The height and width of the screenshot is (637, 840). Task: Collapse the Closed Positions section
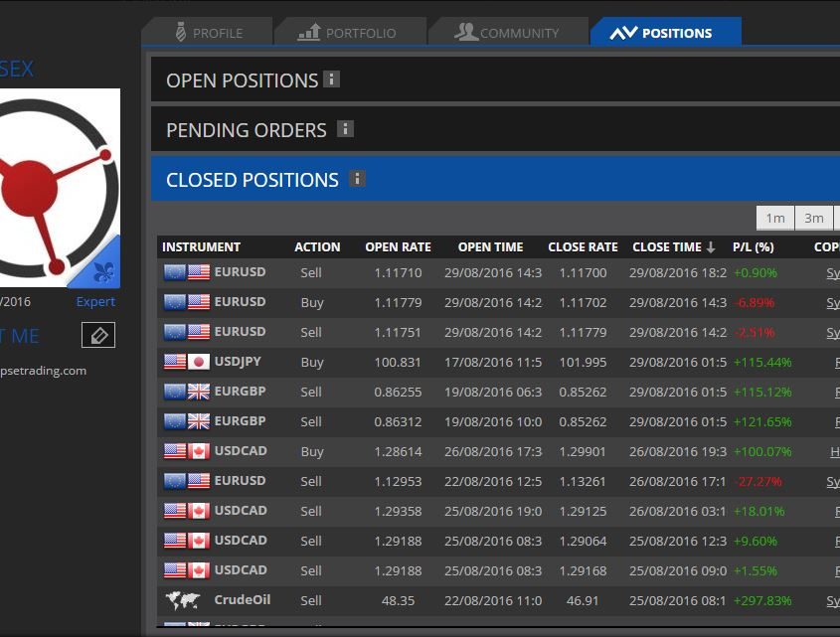(x=252, y=180)
